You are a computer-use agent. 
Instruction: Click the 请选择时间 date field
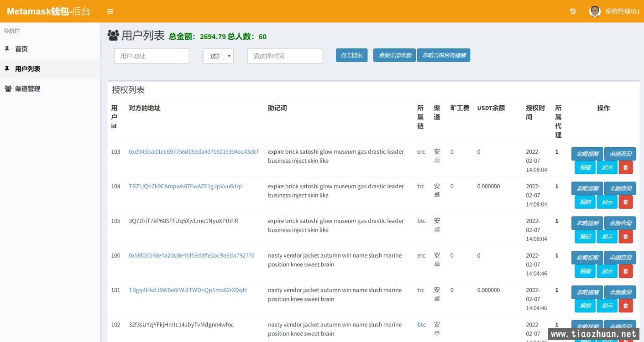point(285,56)
